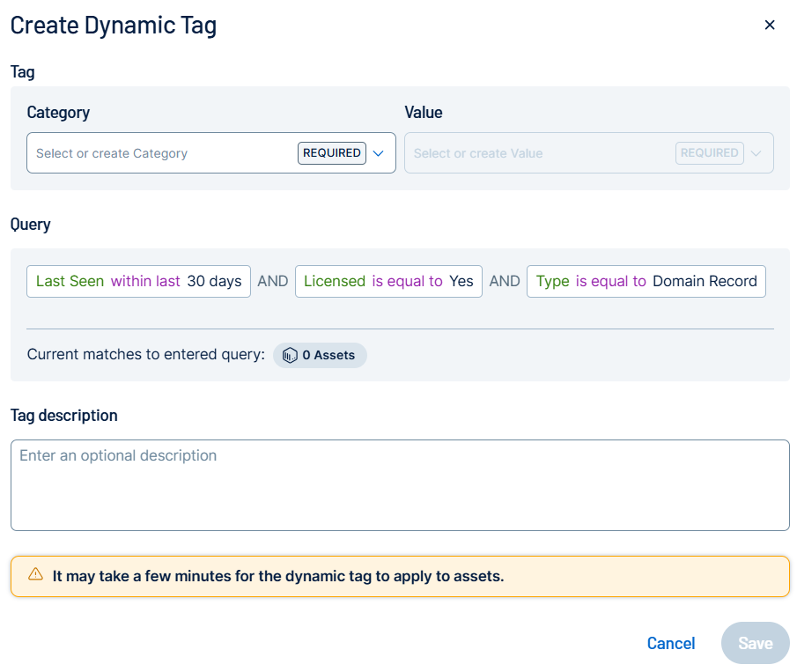797x672 pixels.
Task: Click the REQUIRED badge in Category field
Action: (332, 153)
